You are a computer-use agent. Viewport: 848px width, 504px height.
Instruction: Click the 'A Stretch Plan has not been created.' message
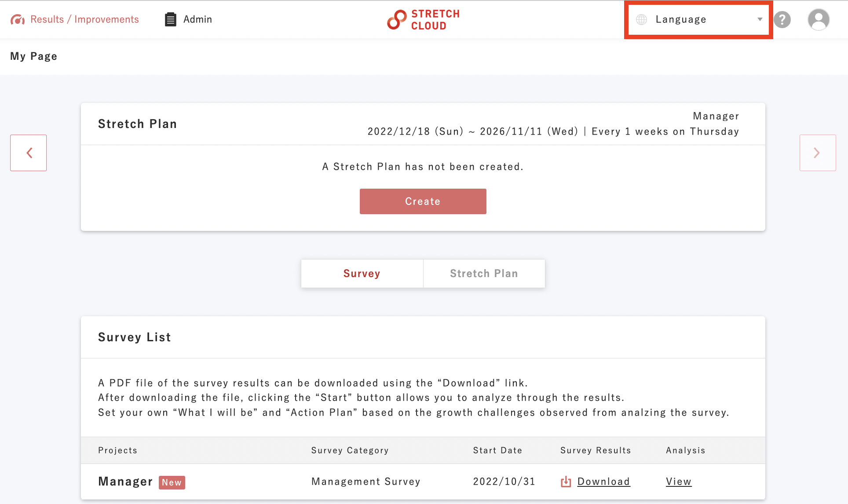(x=423, y=167)
